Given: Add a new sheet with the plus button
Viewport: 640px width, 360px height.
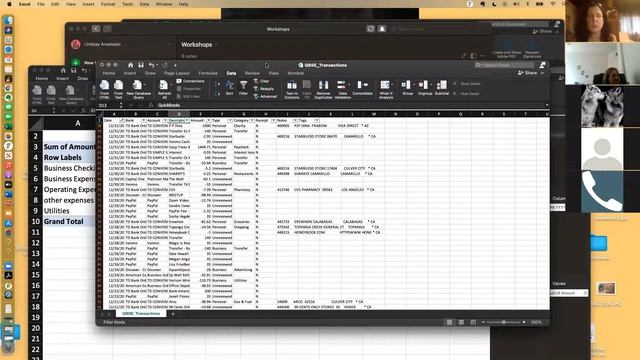Looking at the screenshot, I should click(173, 314).
